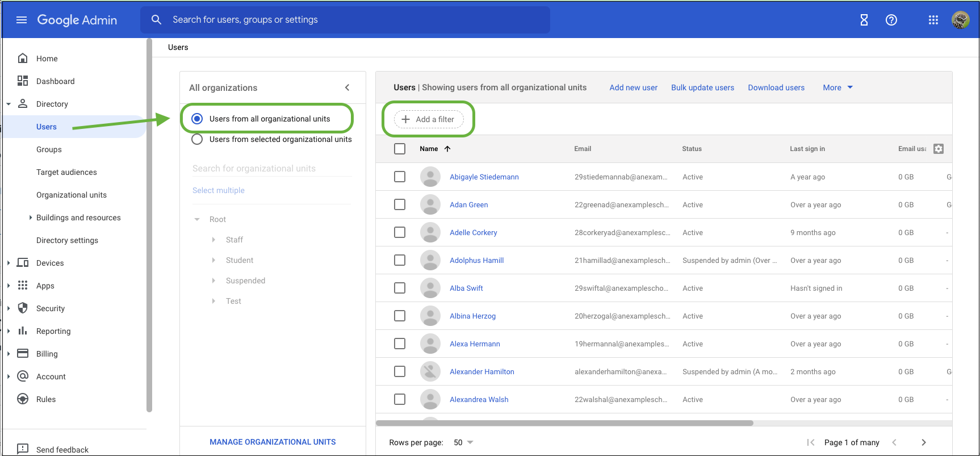This screenshot has height=456, width=980.
Task: Open the Users menu item
Action: 47,127
